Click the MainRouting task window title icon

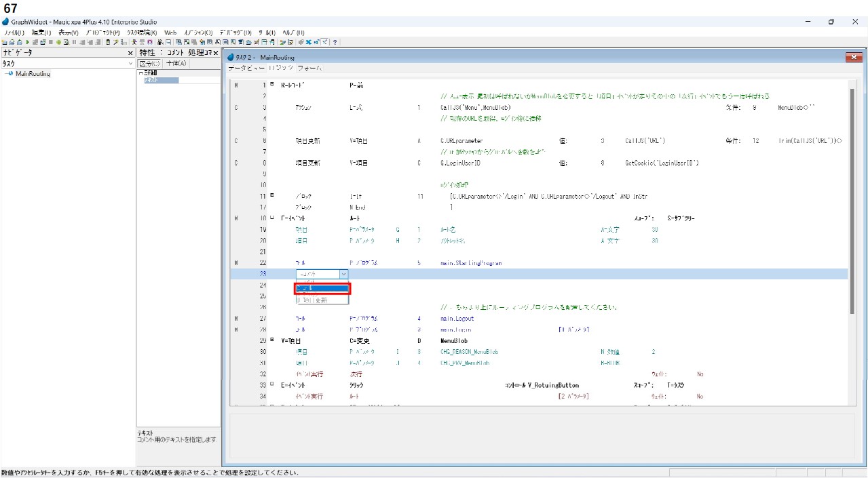pos(231,58)
